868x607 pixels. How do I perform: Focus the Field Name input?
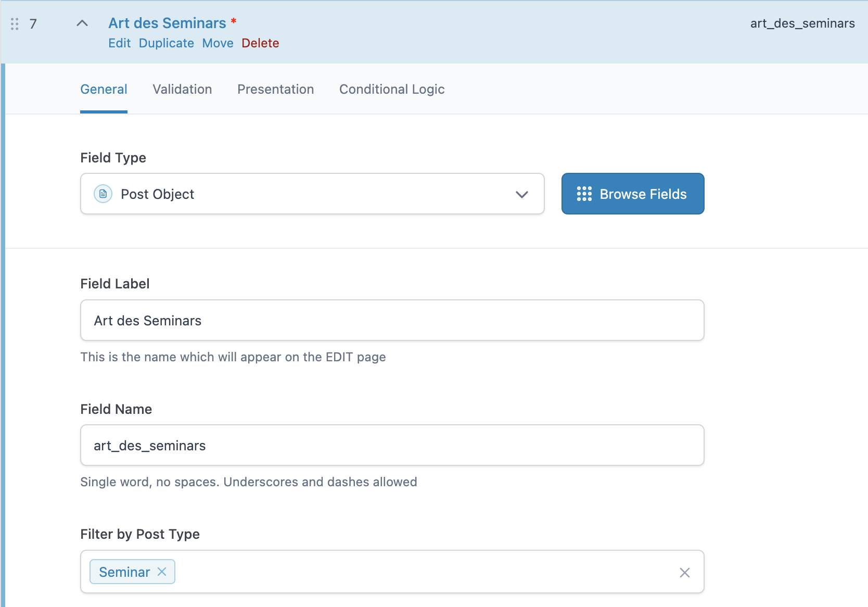[392, 445]
